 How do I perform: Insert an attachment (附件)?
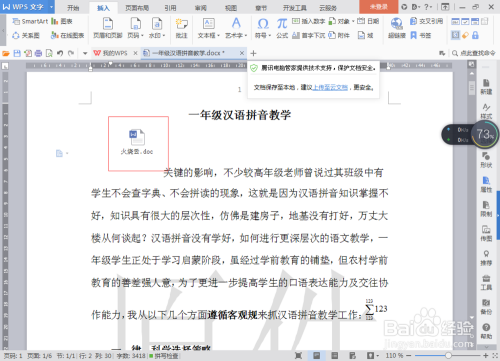pos(339,35)
